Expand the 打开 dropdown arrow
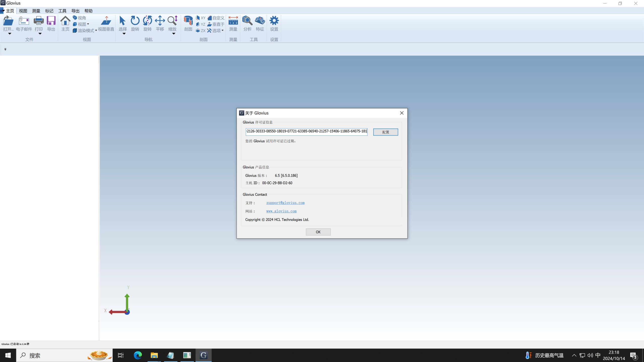The width and height of the screenshot is (644, 362). [x=10, y=34]
